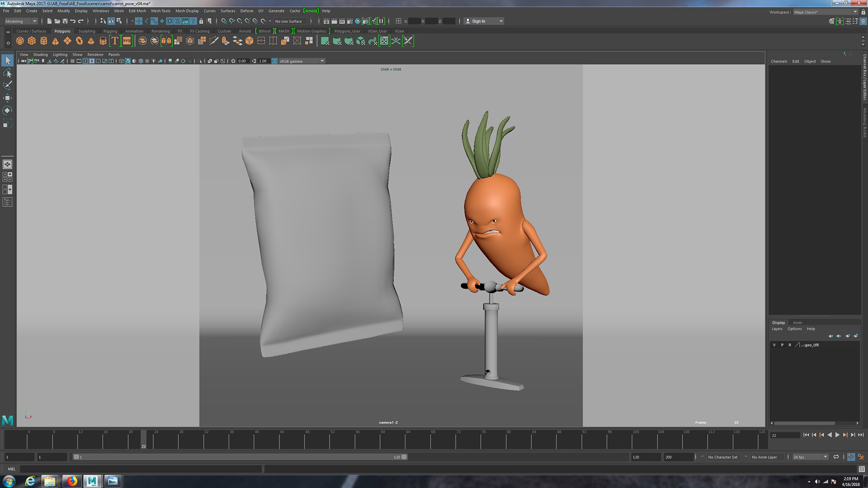This screenshot has height=488, width=868.
Task: Click the time range slider bar
Action: [x=240, y=457]
